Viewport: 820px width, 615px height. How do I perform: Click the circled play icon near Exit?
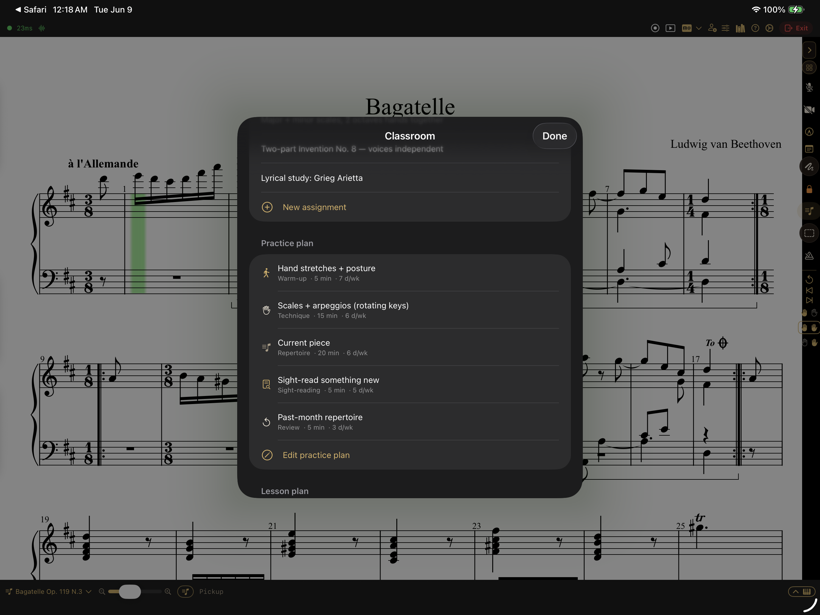pos(769,28)
